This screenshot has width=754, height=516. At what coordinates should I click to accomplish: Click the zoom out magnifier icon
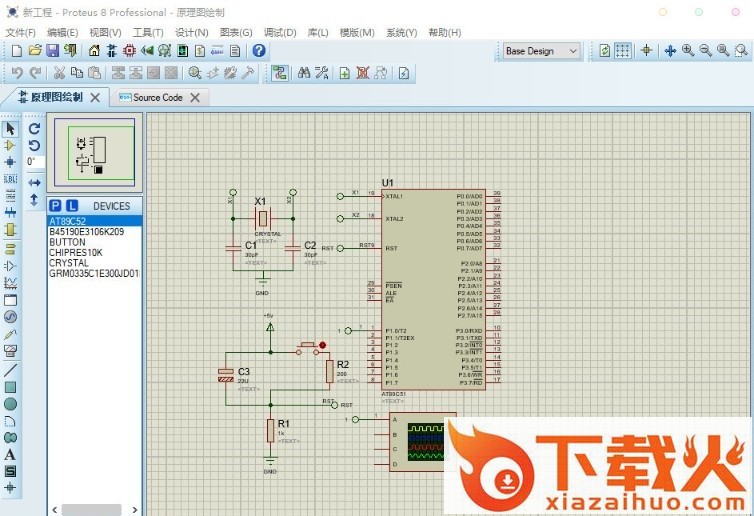tap(705, 50)
